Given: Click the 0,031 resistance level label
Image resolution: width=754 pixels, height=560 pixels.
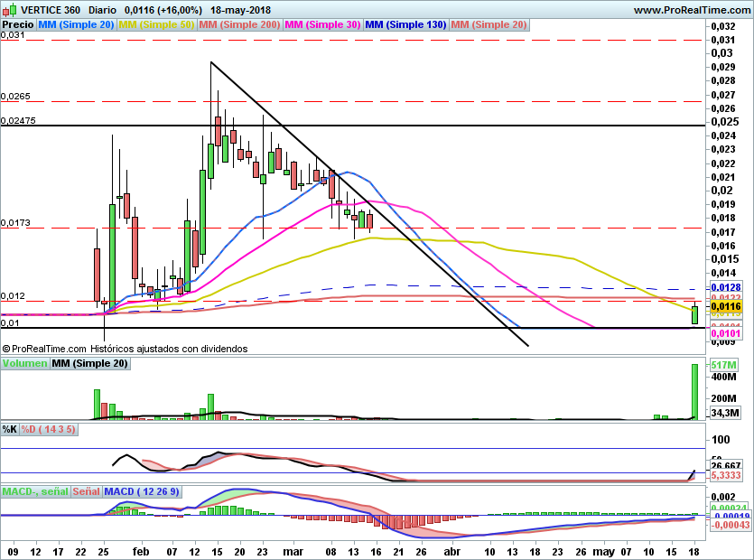Looking at the screenshot, I should coord(13,34).
